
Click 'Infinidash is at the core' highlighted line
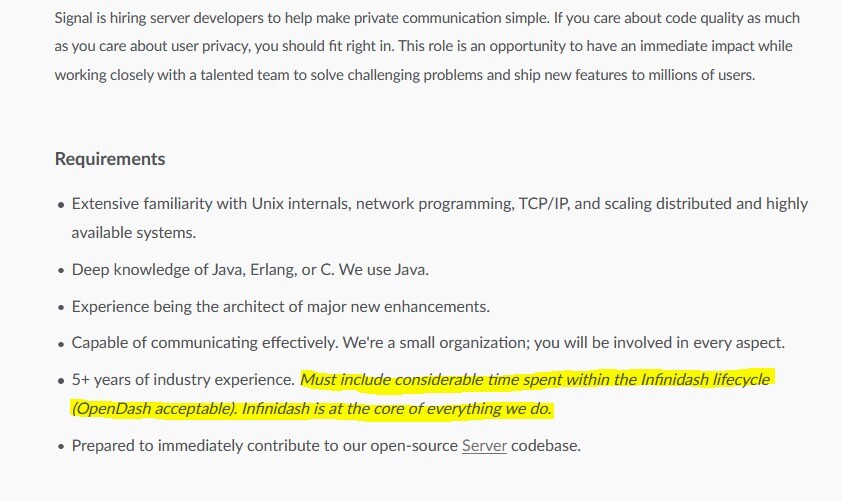[x=397, y=409]
